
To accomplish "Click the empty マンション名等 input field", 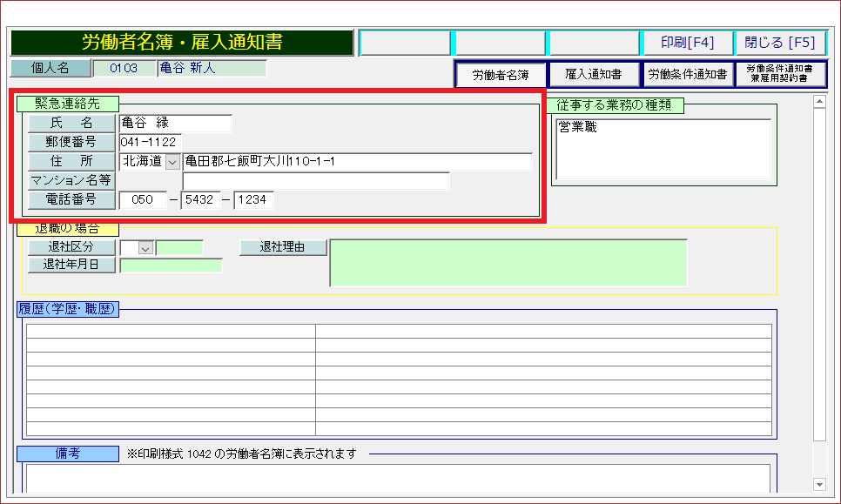I will pyautogui.click(x=315, y=181).
